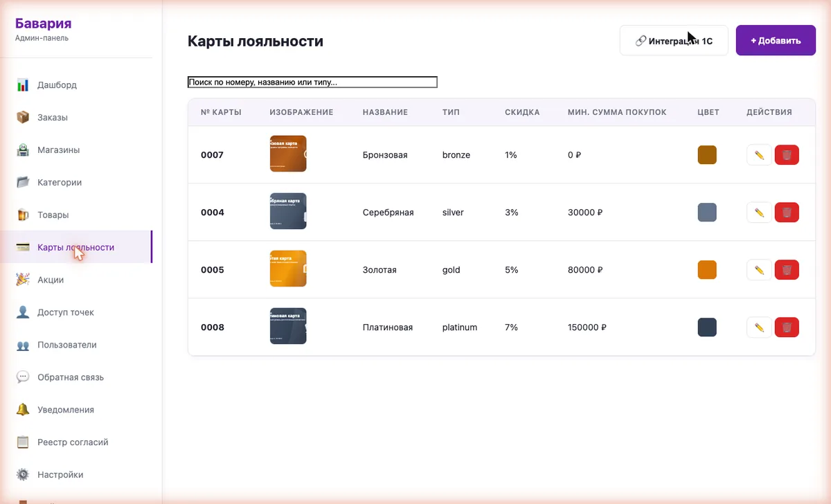Image resolution: width=831 pixels, height=504 pixels.
Task: Open the Реестр согласий menu item
Action: [76, 442]
